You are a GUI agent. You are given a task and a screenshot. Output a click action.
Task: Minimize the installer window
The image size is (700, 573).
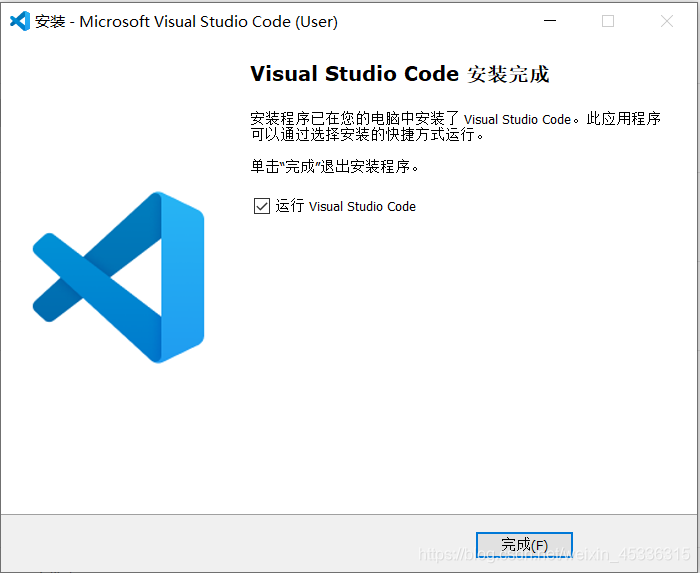[x=550, y=21]
